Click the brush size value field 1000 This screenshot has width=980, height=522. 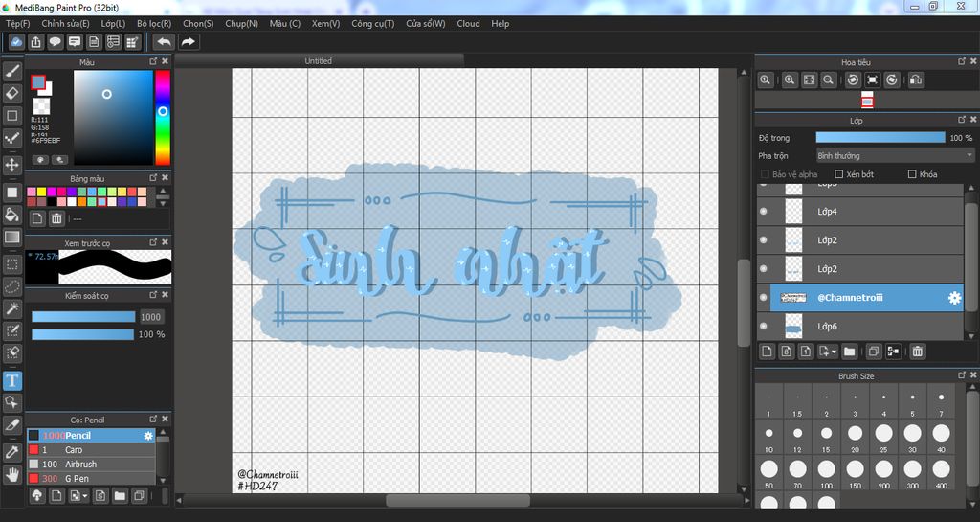pyautogui.click(x=150, y=317)
